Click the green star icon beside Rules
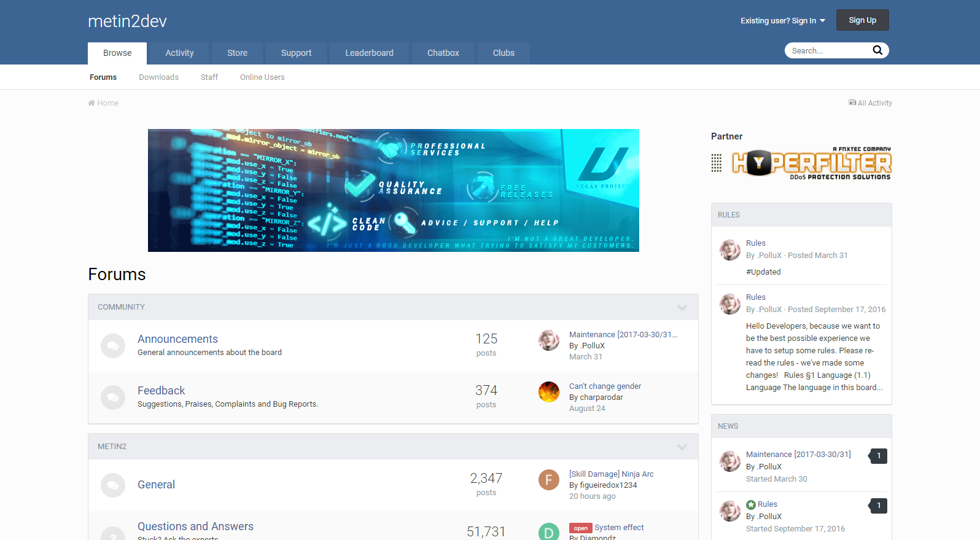Image resolution: width=980 pixels, height=540 pixels. coord(751,505)
